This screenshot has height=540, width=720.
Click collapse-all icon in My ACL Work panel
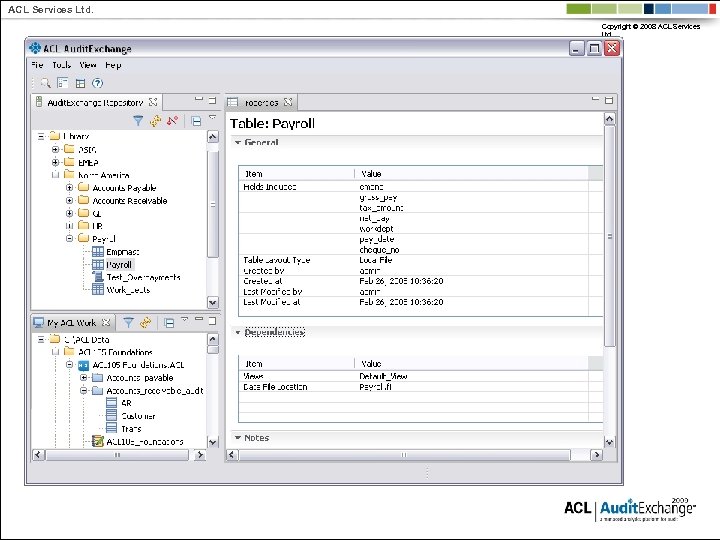(x=169, y=323)
